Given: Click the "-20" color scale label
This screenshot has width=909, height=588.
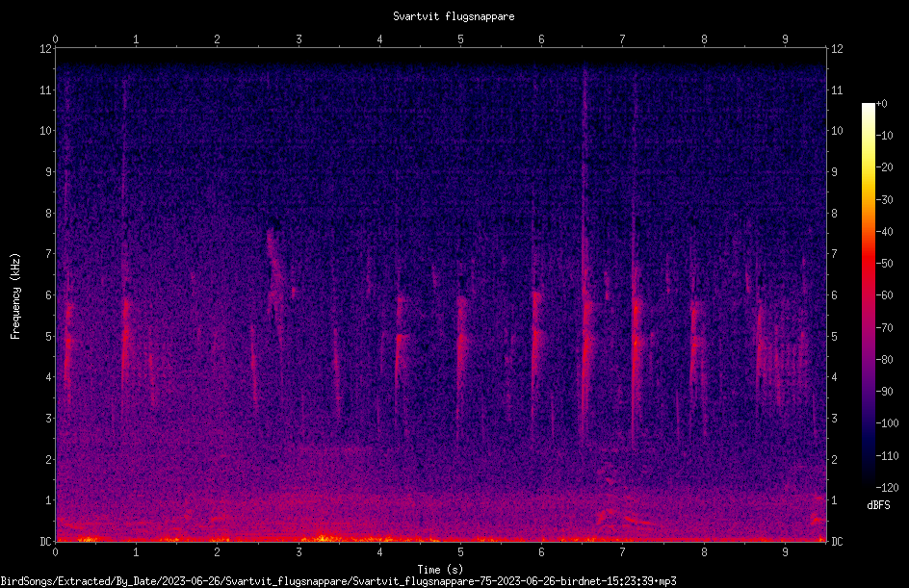Looking at the screenshot, I should pyautogui.click(x=884, y=167).
